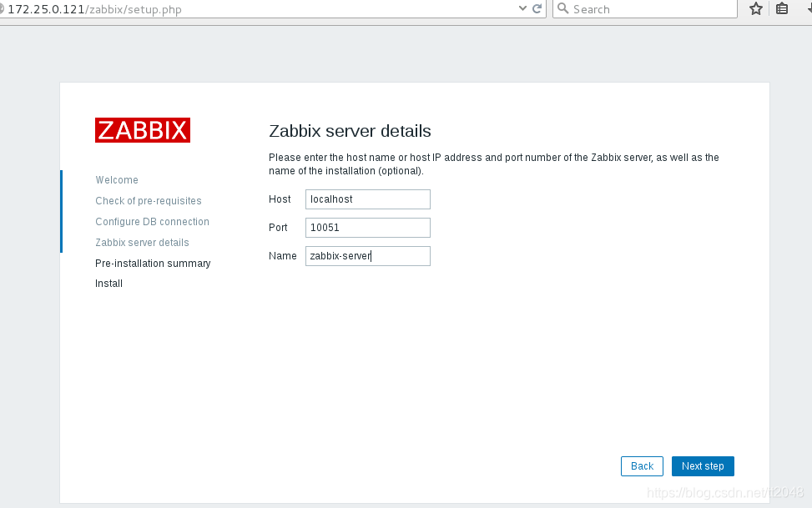The width and height of the screenshot is (812, 508).
Task: Go back with the Back button
Action: pos(642,466)
